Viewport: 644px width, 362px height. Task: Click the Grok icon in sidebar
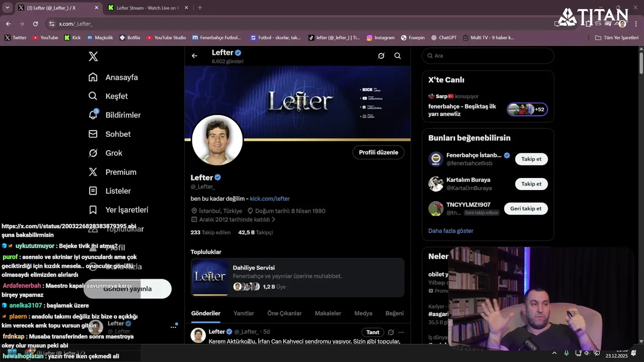coord(93,153)
